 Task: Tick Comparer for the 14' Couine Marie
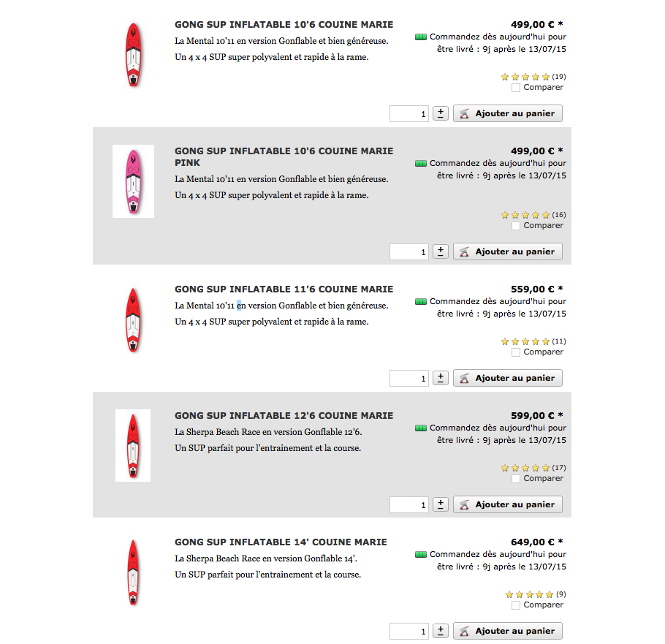coord(516,605)
